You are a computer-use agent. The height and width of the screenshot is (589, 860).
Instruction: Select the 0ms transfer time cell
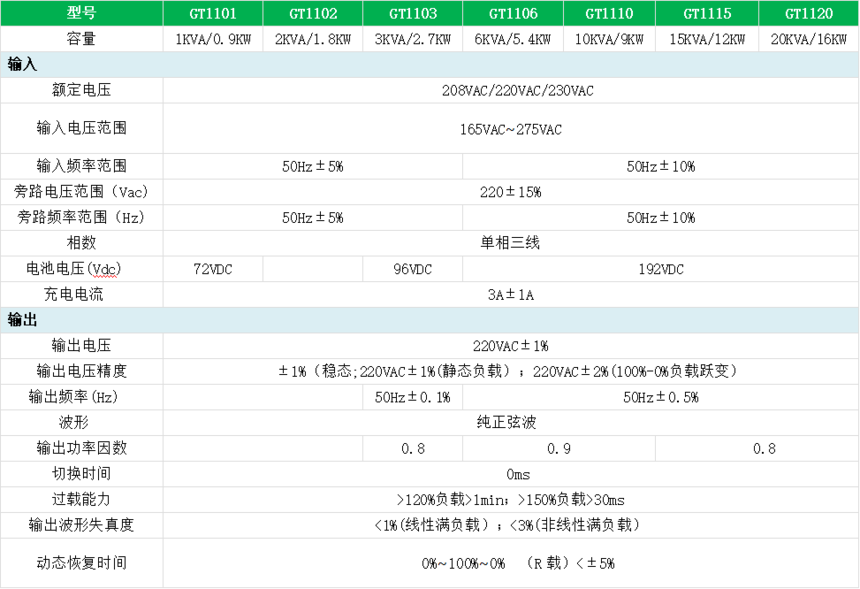coord(510,474)
